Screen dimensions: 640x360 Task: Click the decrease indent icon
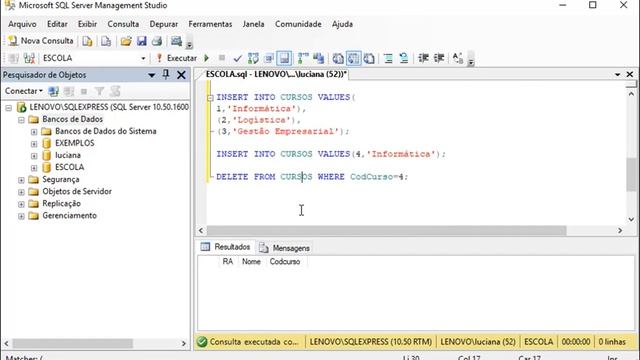(423, 58)
